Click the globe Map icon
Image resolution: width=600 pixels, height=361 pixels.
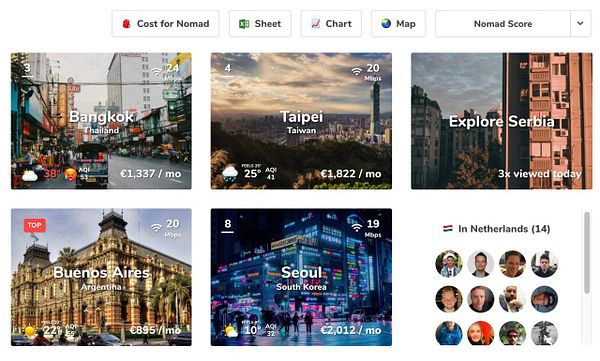386,24
